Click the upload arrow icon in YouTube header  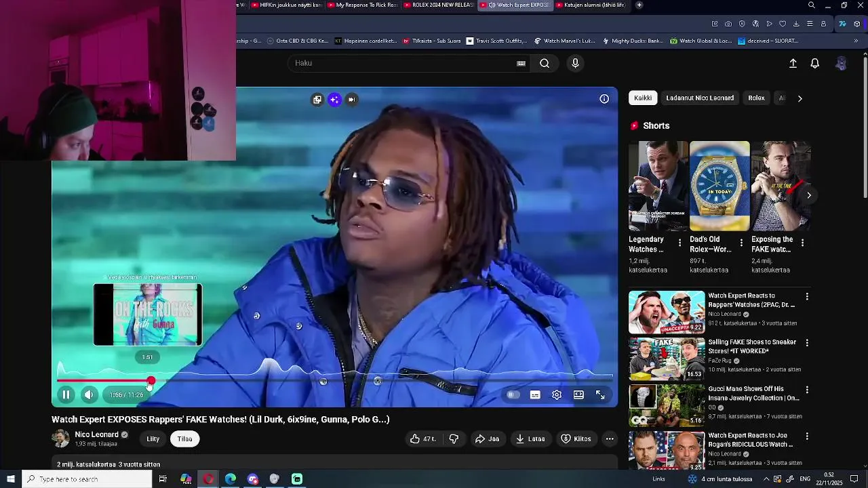point(793,63)
